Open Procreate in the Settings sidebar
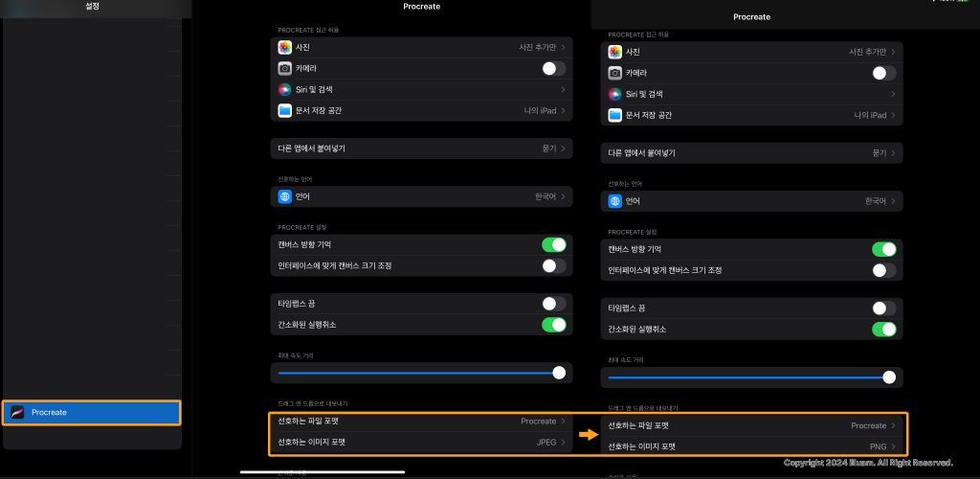Image resolution: width=980 pixels, height=479 pixels. 92,413
